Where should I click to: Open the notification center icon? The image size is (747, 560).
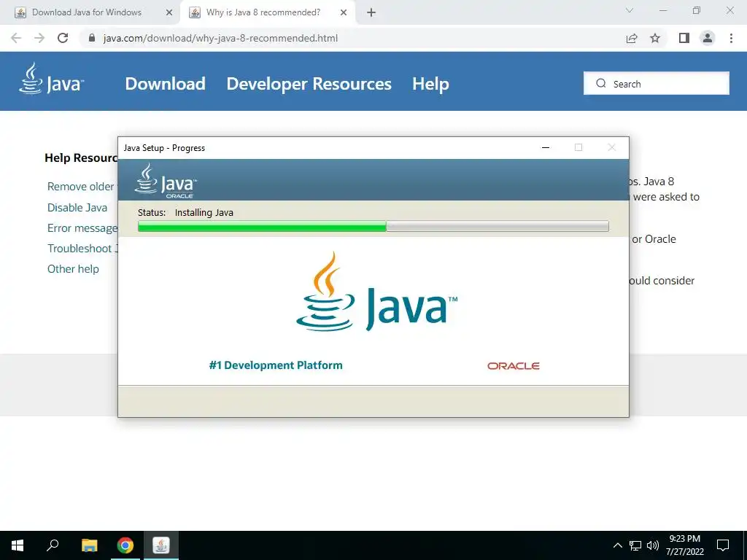pos(723,545)
